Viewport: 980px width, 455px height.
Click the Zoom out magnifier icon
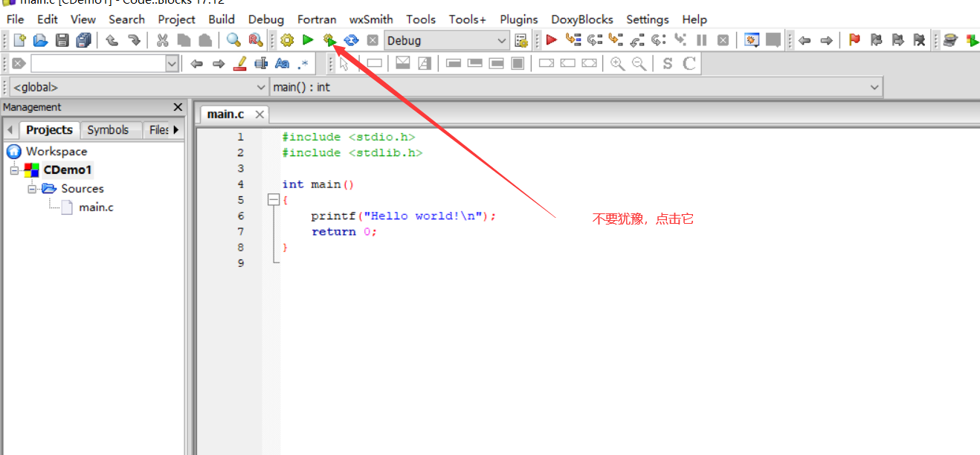[639, 64]
